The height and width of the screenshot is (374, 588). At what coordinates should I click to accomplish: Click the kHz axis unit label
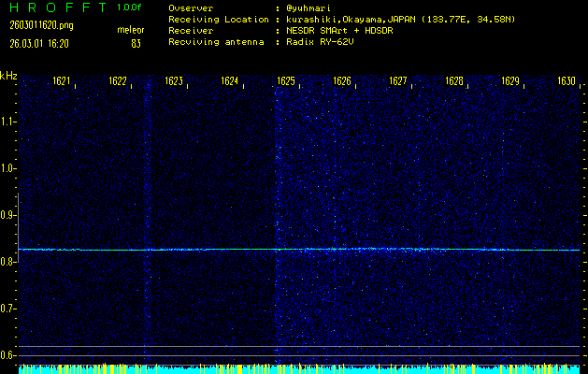coord(8,76)
